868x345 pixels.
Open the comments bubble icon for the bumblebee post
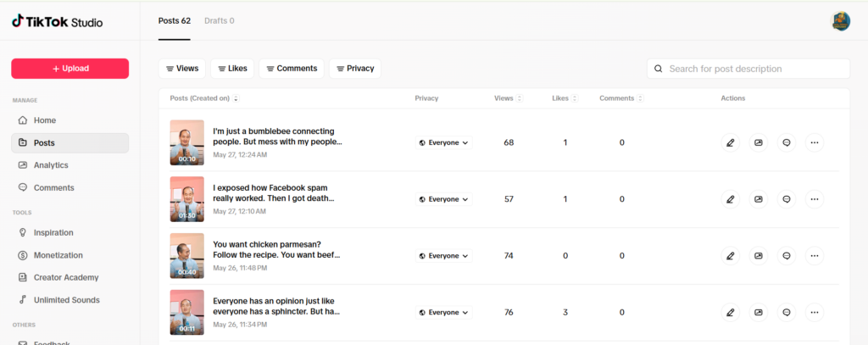point(786,142)
